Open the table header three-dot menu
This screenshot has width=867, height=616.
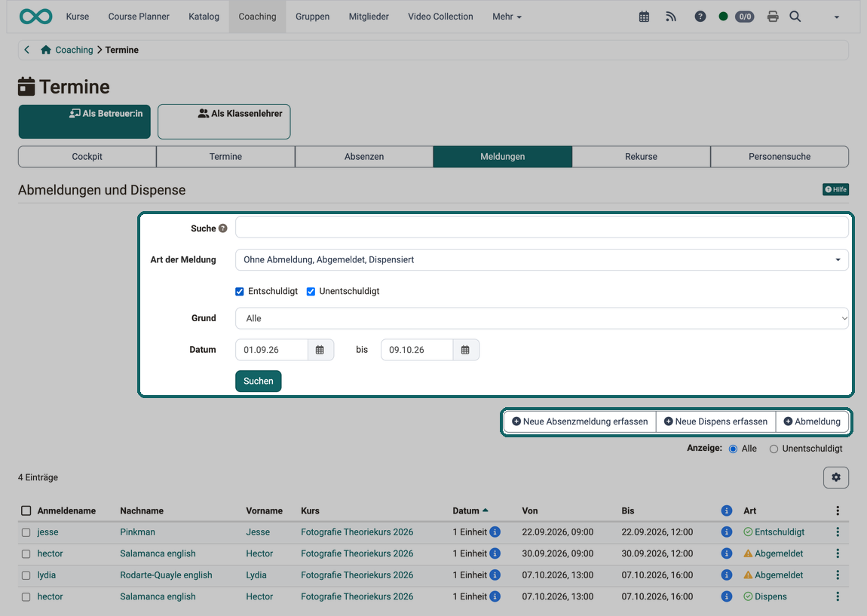pyautogui.click(x=838, y=510)
